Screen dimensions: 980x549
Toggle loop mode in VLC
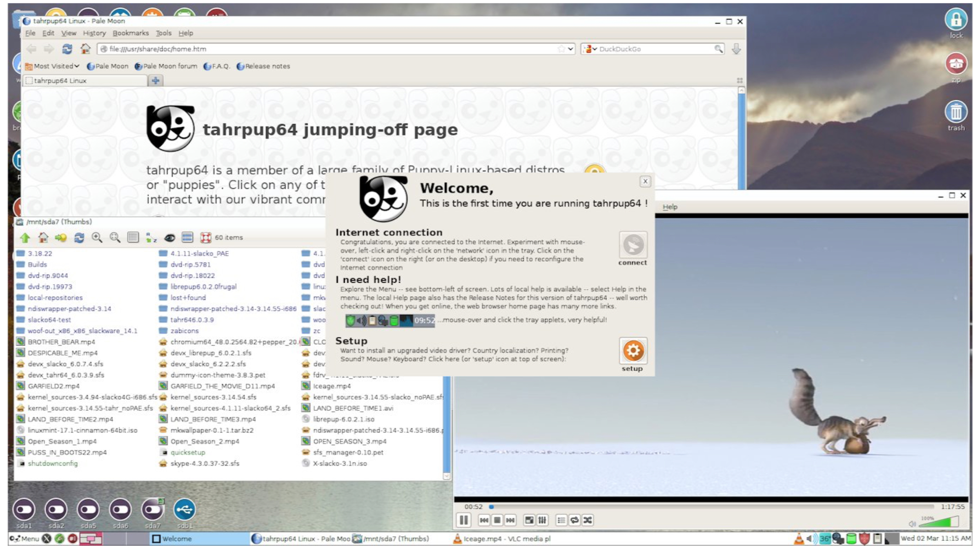click(575, 520)
